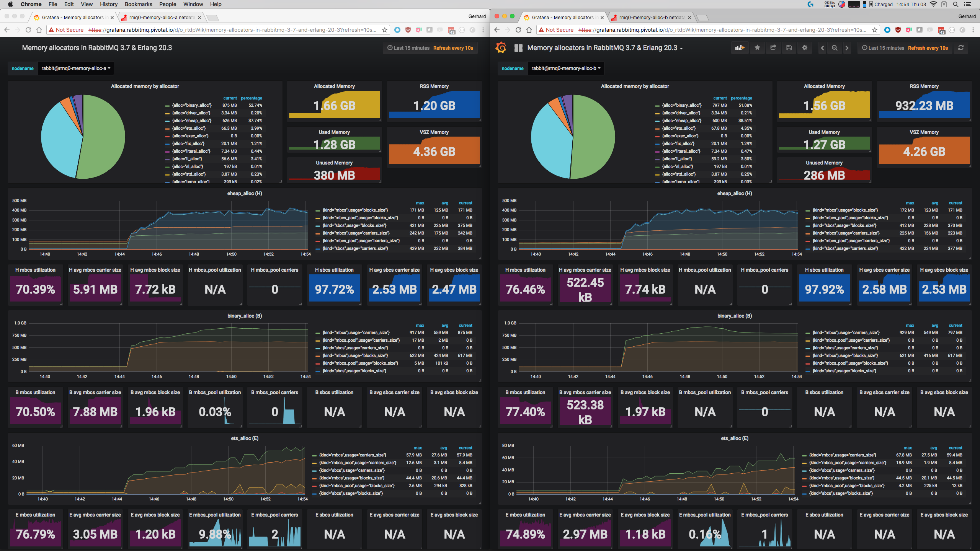
Task: Expand dashboard title dropdown in right window
Action: point(605,48)
